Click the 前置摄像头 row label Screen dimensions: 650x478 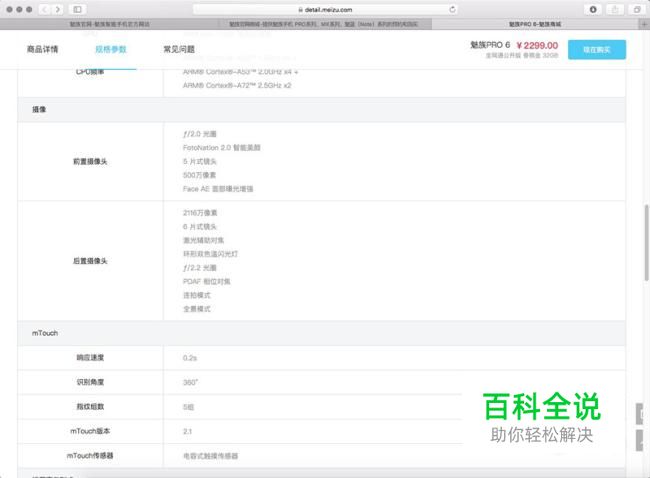[x=90, y=161]
